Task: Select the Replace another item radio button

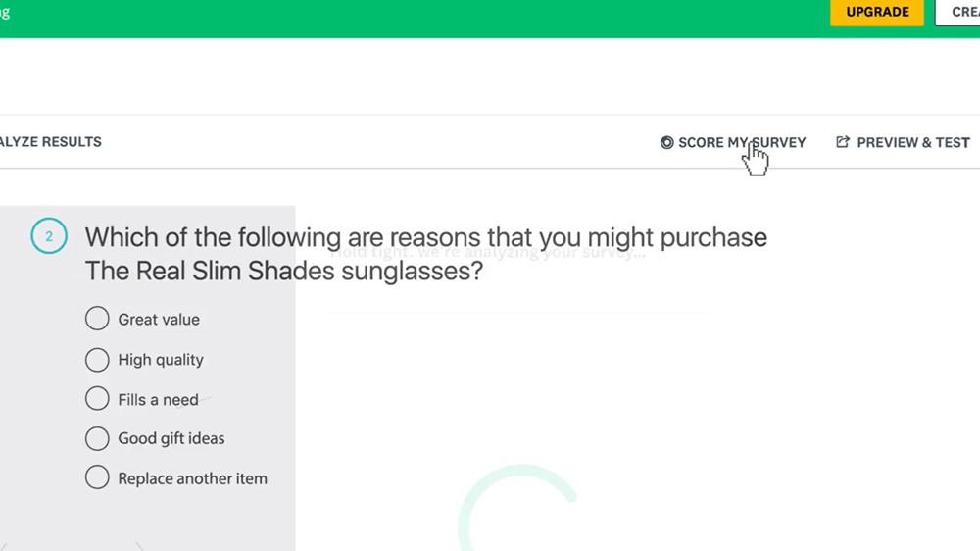Action: [97, 478]
